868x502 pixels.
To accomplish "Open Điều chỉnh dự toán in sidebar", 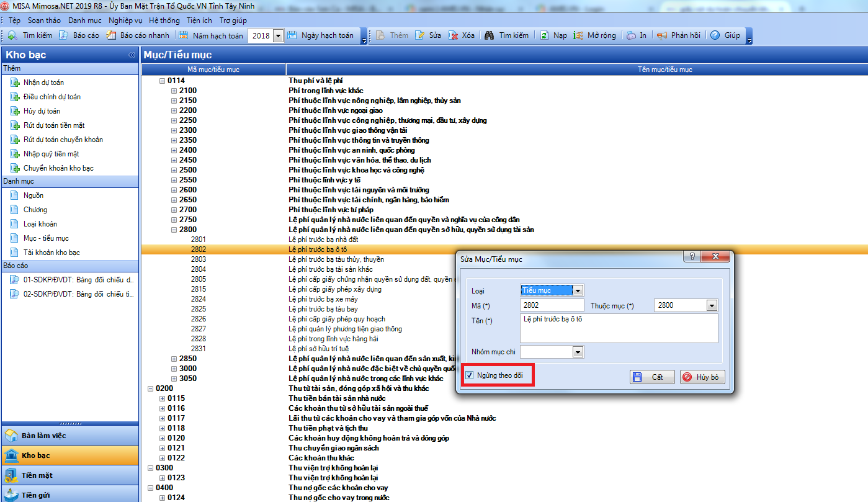I will tap(52, 97).
